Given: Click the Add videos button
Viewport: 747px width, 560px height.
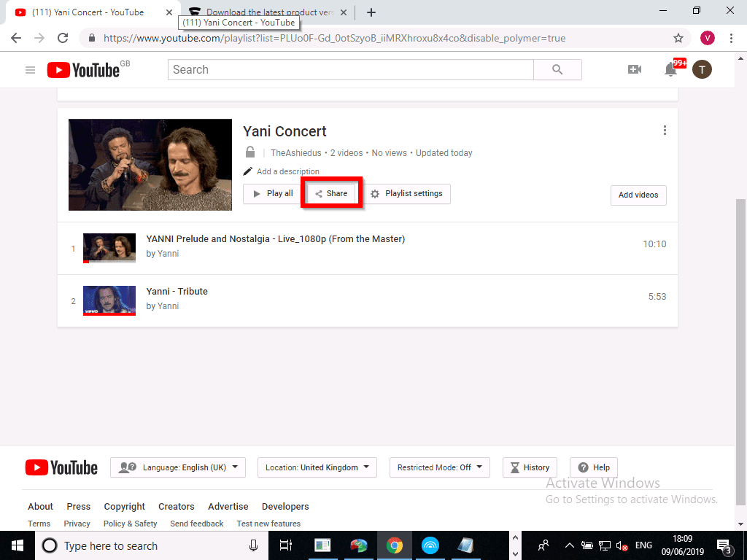Looking at the screenshot, I should tap(638, 195).
